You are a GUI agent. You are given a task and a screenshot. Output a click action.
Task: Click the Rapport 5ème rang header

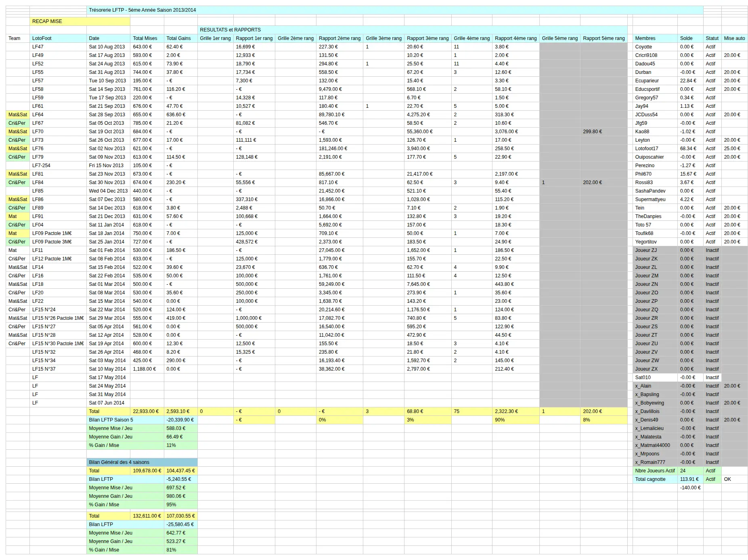[x=604, y=38]
